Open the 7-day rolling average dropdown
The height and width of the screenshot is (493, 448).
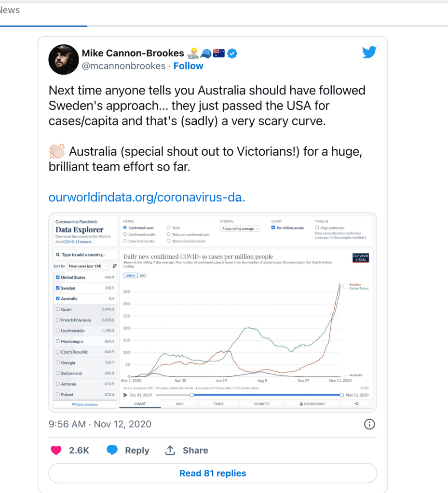[x=240, y=228]
